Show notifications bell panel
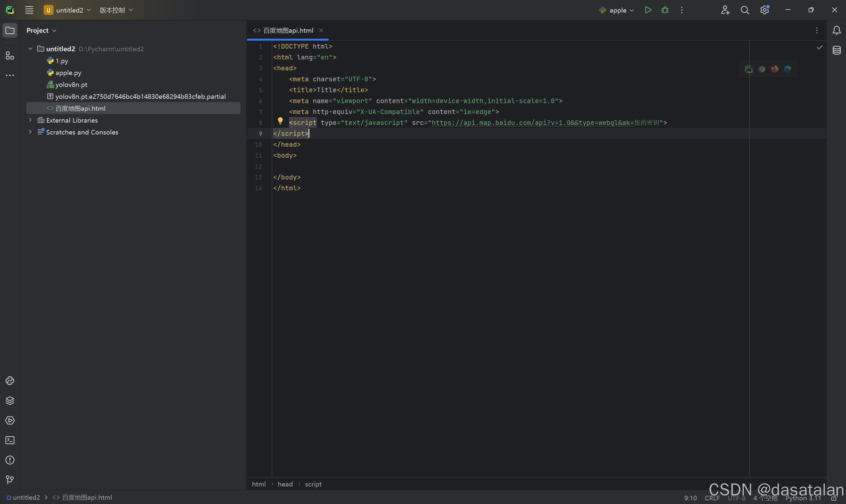 coord(836,30)
